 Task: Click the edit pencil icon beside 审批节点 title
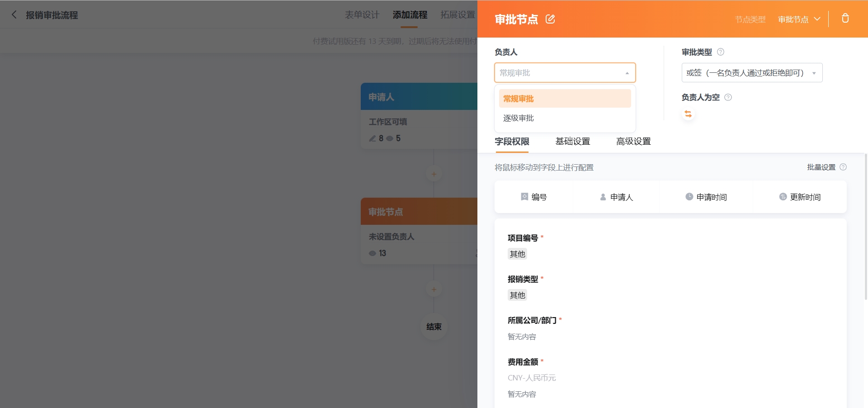(550, 19)
